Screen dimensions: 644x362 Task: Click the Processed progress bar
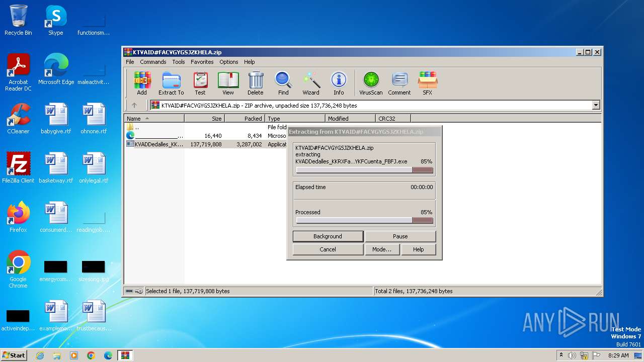click(x=364, y=220)
